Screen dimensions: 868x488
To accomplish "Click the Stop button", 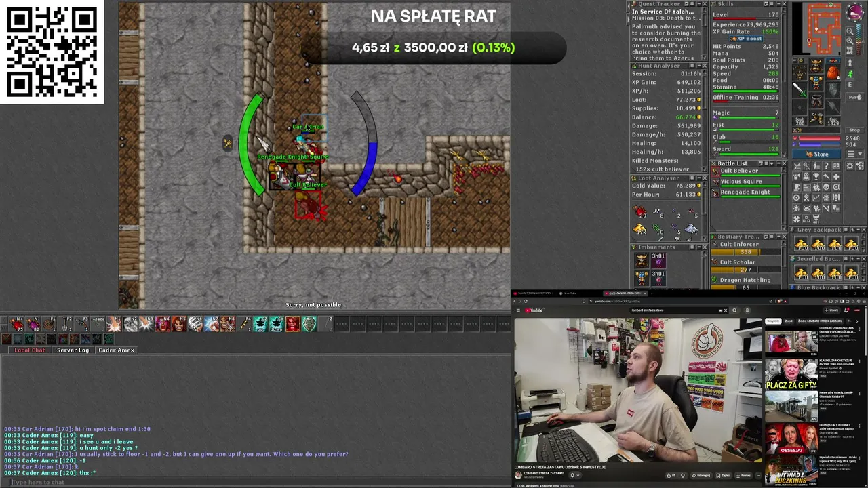I will tap(854, 130).
